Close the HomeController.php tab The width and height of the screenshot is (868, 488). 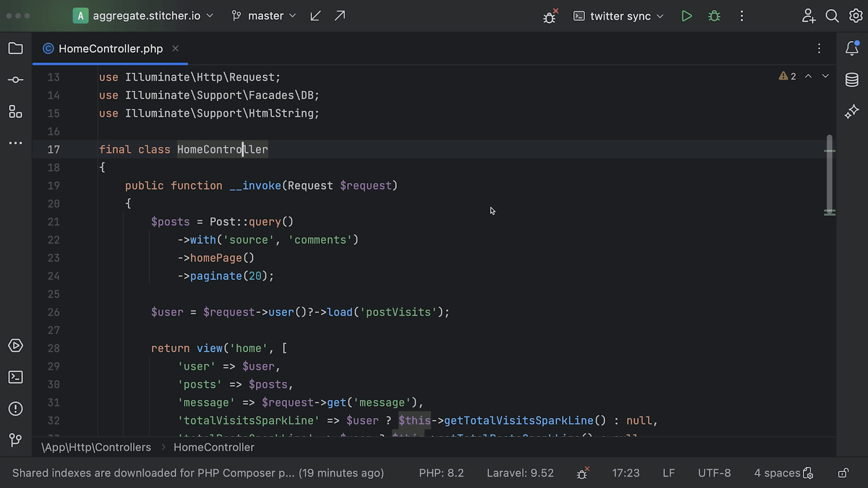click(x=175, y=48)
